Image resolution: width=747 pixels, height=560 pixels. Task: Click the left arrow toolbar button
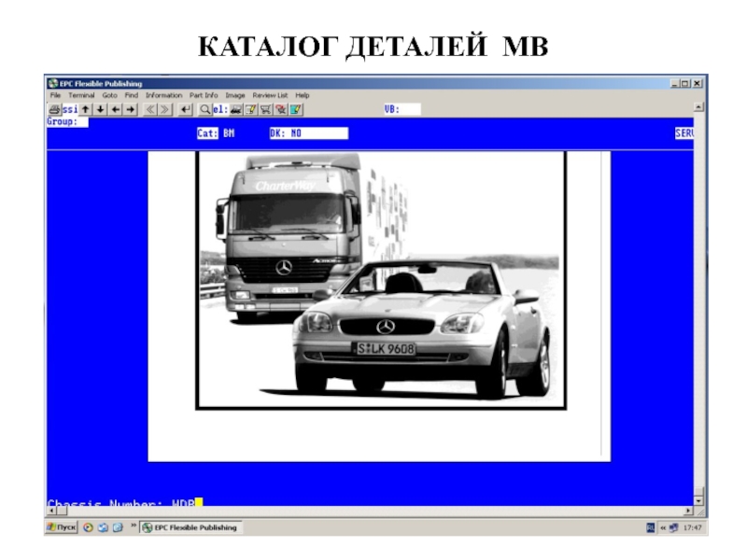tap(115, 109)
